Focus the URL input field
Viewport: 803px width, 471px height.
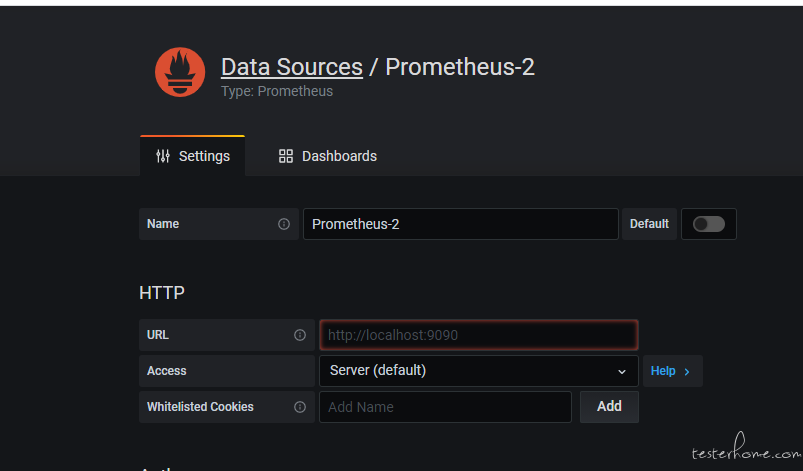tap(478, 335)
